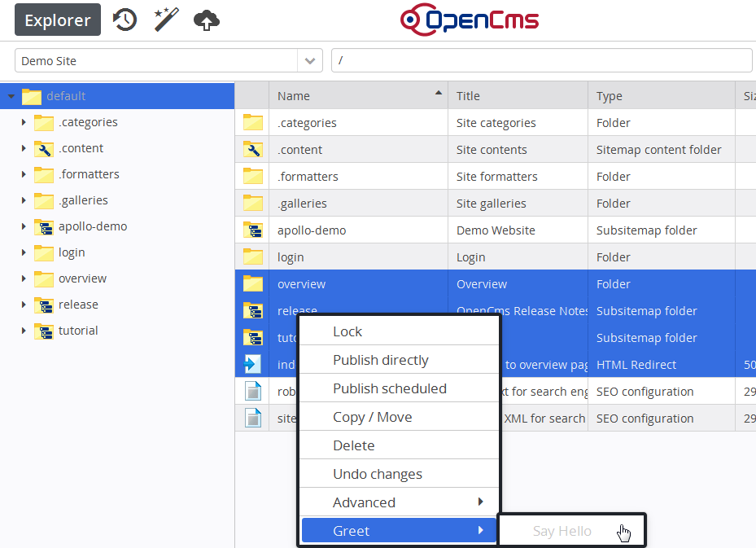Open the Demo Site dropdown arrow
This screenshot has height=548, width=756.
(310, 61)
